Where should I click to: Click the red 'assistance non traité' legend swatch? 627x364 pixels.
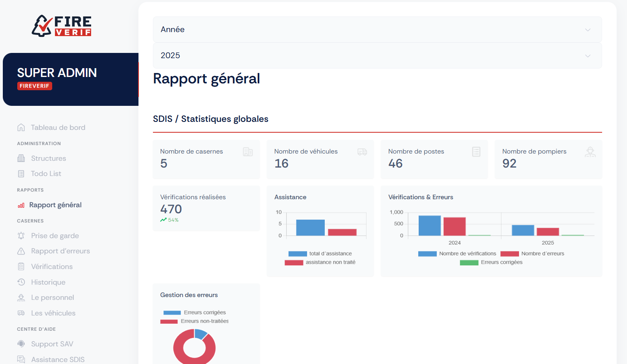point(294,263)
